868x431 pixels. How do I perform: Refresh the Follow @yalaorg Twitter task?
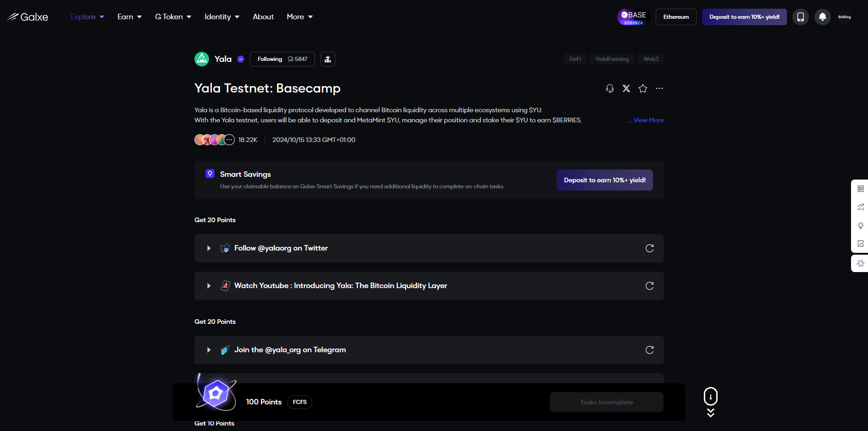click(649, 248)
